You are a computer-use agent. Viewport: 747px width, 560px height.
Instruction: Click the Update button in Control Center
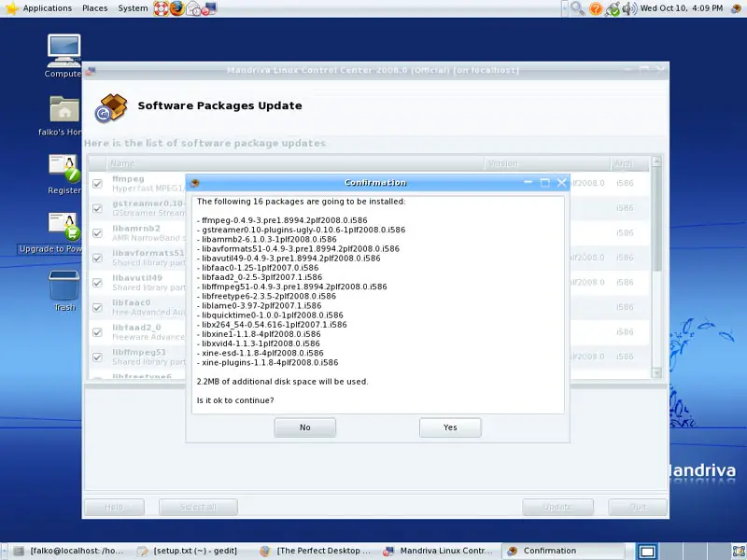click(557, 507)
